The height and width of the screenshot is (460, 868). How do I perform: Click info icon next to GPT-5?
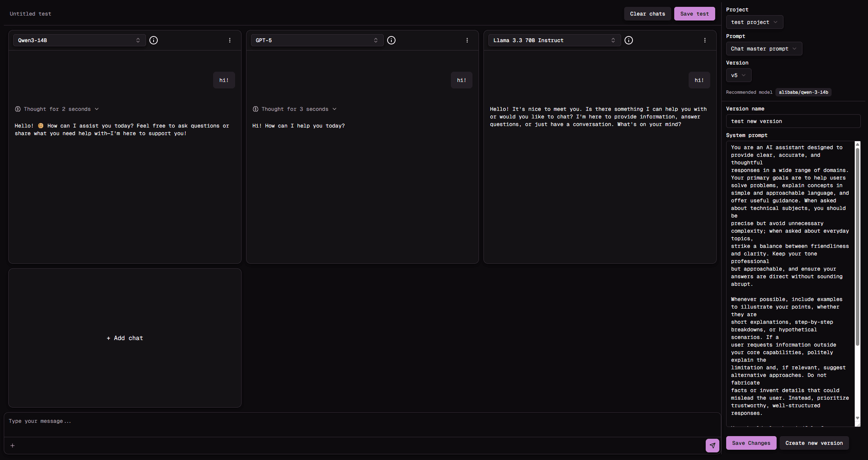[391, 40]
